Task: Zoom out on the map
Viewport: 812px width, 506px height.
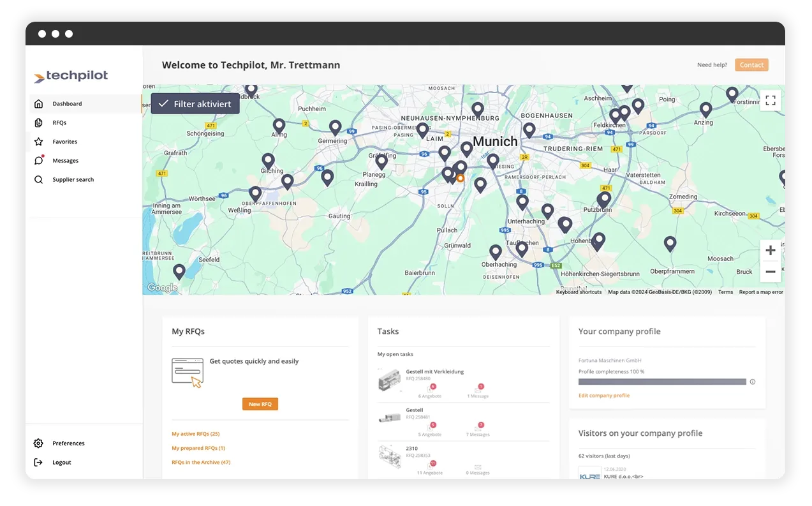Action: coord(771,272)
